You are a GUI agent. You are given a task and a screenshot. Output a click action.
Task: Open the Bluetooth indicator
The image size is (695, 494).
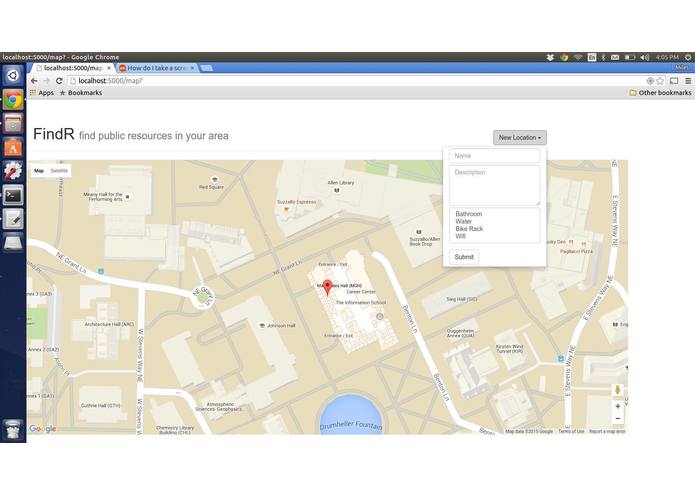(603, 57)
